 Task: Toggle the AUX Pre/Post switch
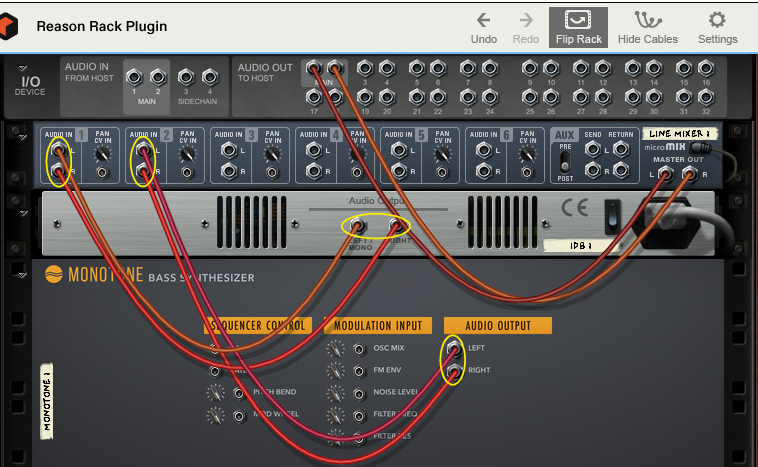click(x=565, y=162)
